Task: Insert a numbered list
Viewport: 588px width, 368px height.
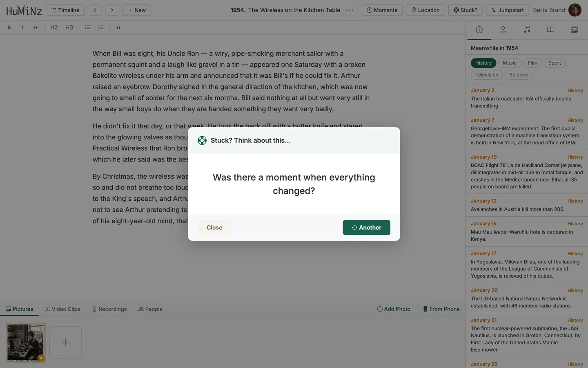Action: click(101, 27)
